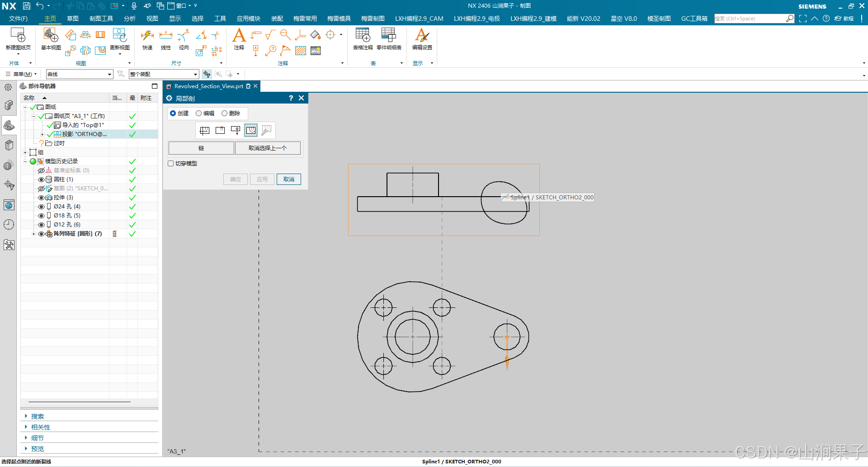Viewport: 868px width, 467px height.
Task: Click the select view step icon in 局部剖
Action: (204, 130)
